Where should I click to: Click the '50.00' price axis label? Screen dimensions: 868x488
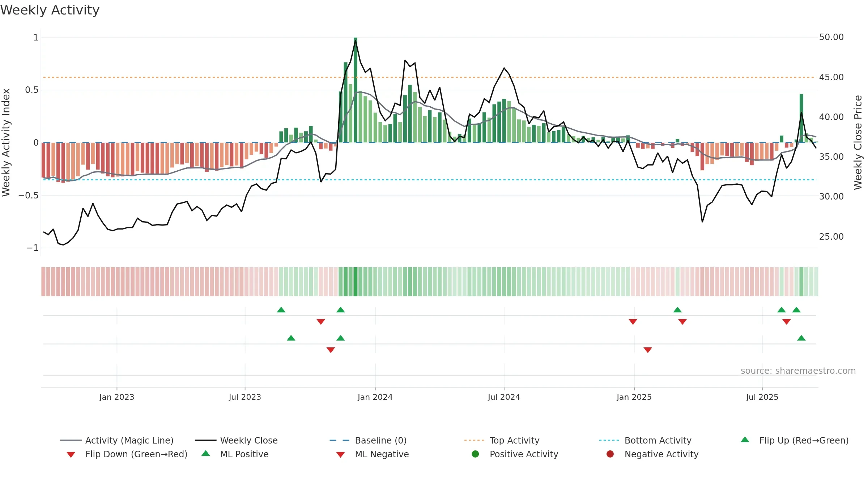click(x=831, y=37)
